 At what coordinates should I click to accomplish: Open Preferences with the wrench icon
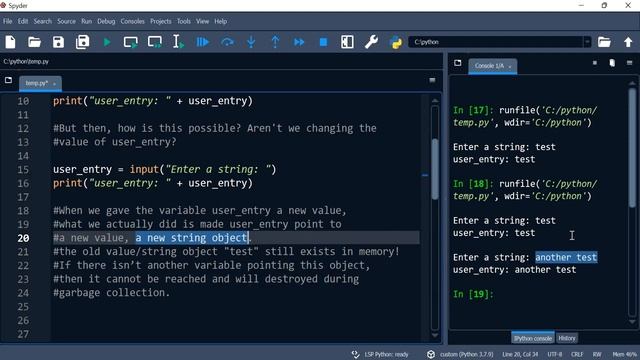coord(371,42)
